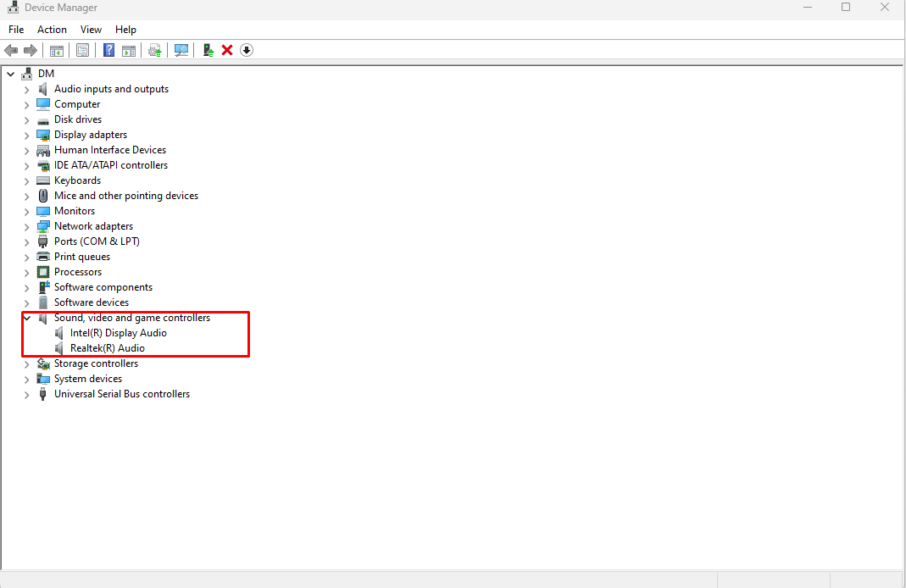Expand the Display adapters chevron
Image resolution: width=906 pixels, height=588 pixels.
pos(26,136)
